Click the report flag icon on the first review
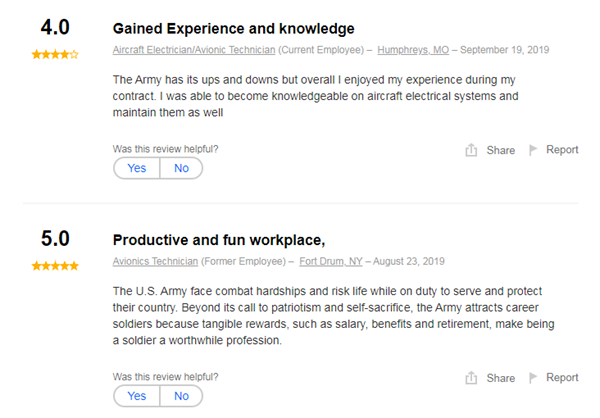The image size is (600, 418). pos(533,150)
